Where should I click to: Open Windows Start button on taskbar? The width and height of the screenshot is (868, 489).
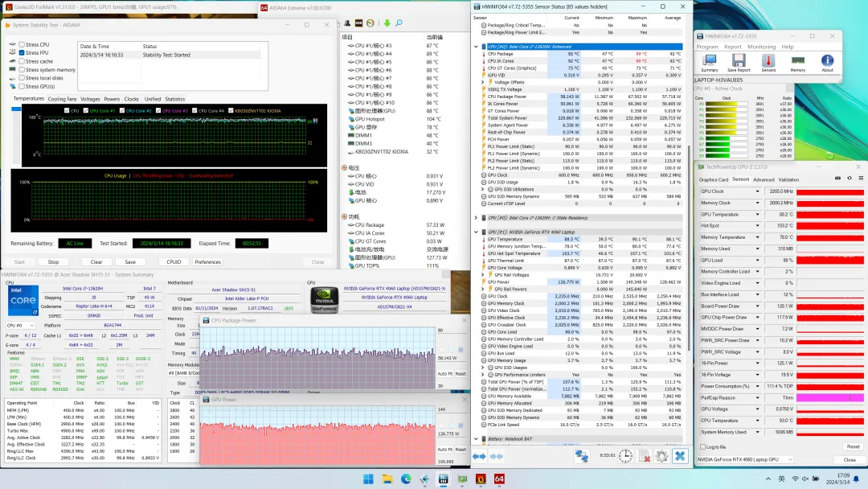point(368,479)
